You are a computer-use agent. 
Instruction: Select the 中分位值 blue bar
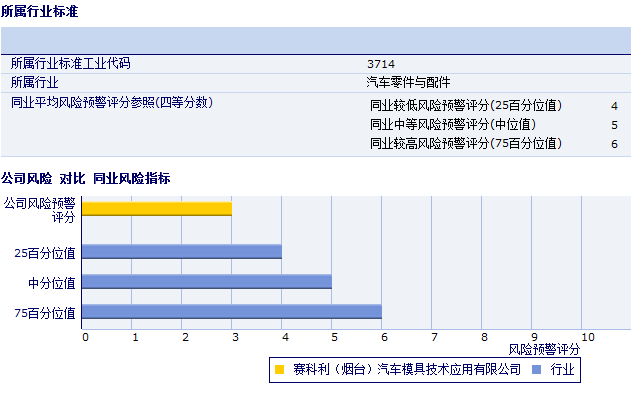point(207,281)
